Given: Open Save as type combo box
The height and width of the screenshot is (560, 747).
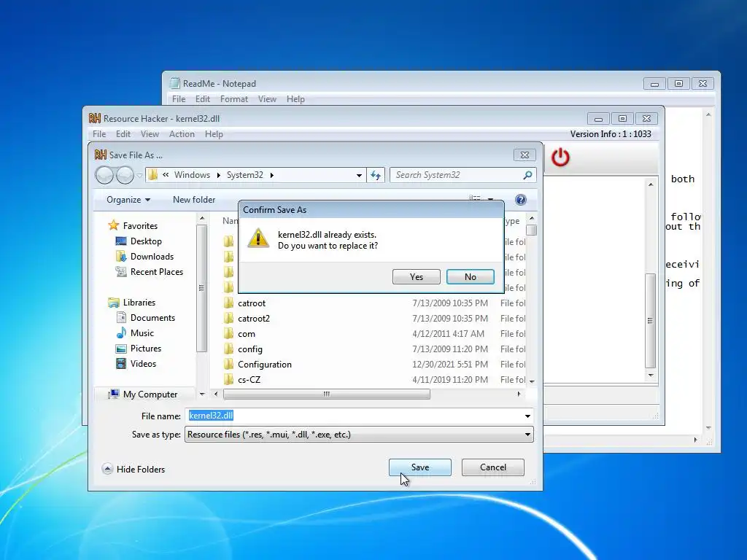Looking at the screenshot, I should coord(359,435).
